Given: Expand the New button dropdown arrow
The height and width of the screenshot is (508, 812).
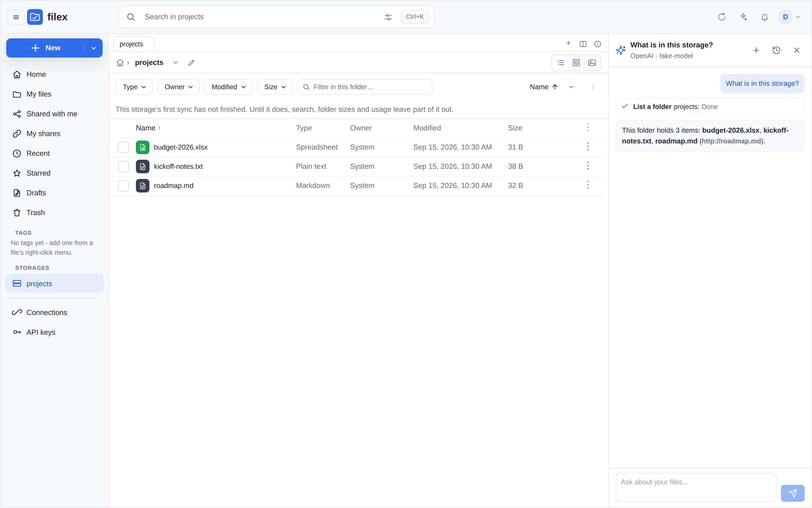Looking at the screenshot, I should pyautogui.click(x=94, y=48).
